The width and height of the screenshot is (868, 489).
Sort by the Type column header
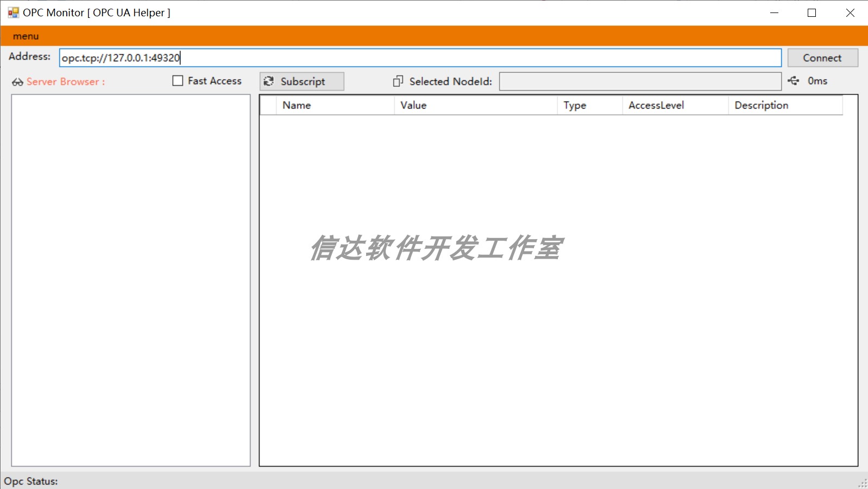pyautogui.click(x=590, y=105)
